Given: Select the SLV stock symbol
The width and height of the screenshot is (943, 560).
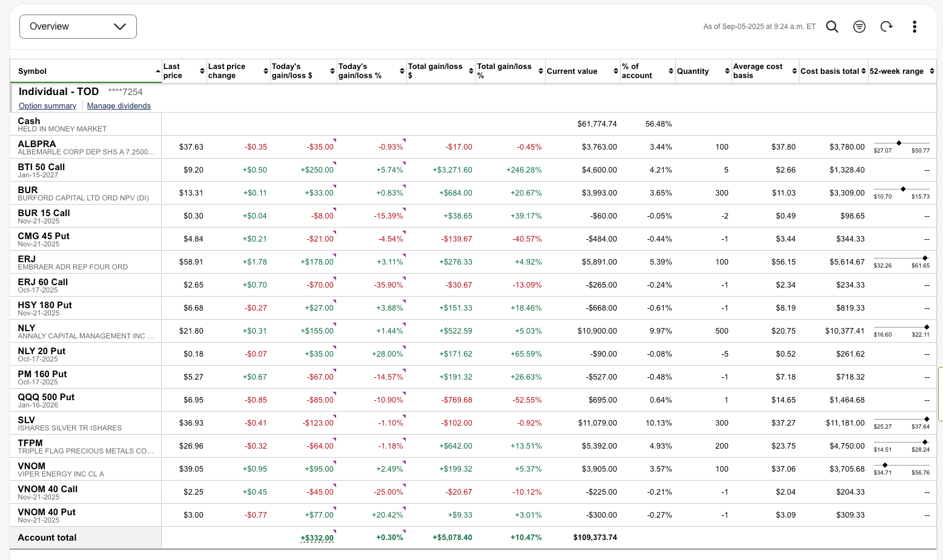Looking at the screenshot, I should (27, 420).
